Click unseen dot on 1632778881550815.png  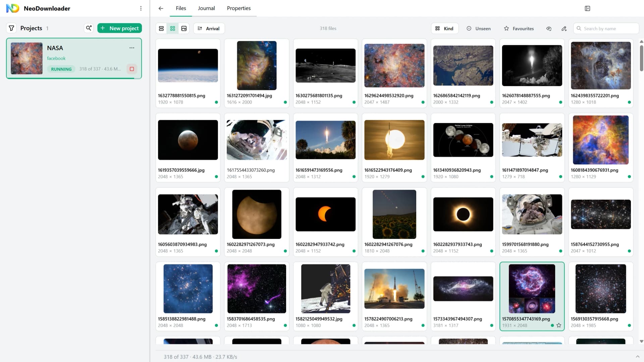[x=216, y=102]
